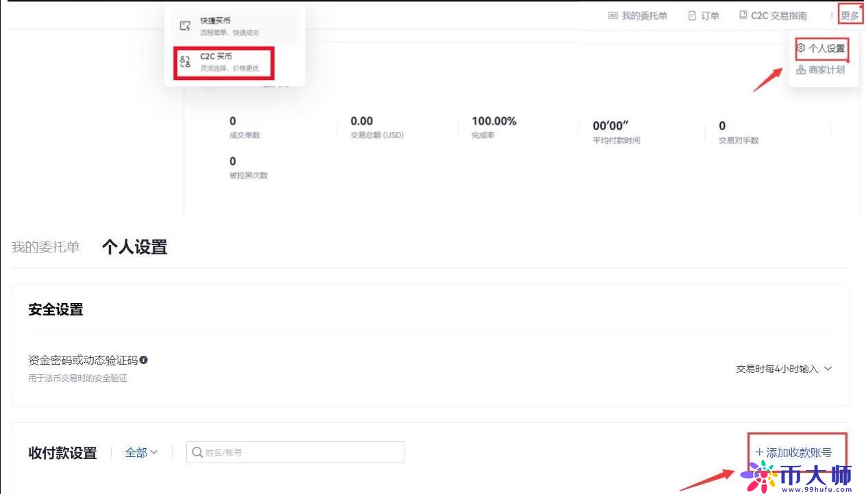This screenshot has width=868, height=494.
Task: Open the 全部 filter dropdown
Action: pyautogui.click(x=141, y=452)
